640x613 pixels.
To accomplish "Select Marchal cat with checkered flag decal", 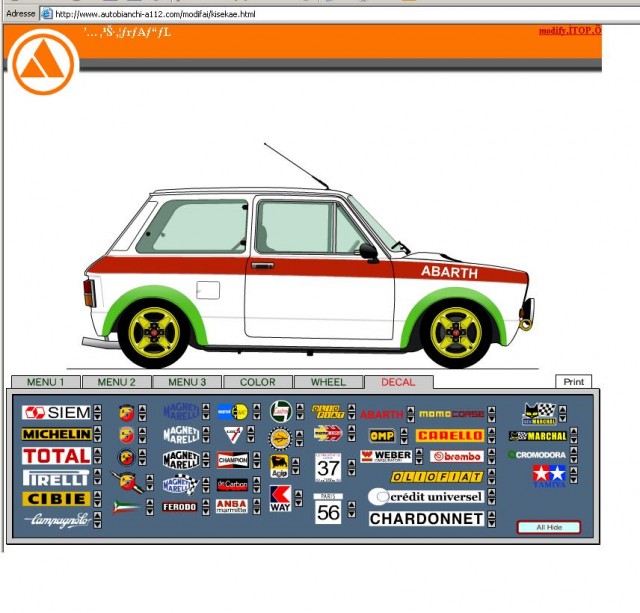I will [539, 414].
